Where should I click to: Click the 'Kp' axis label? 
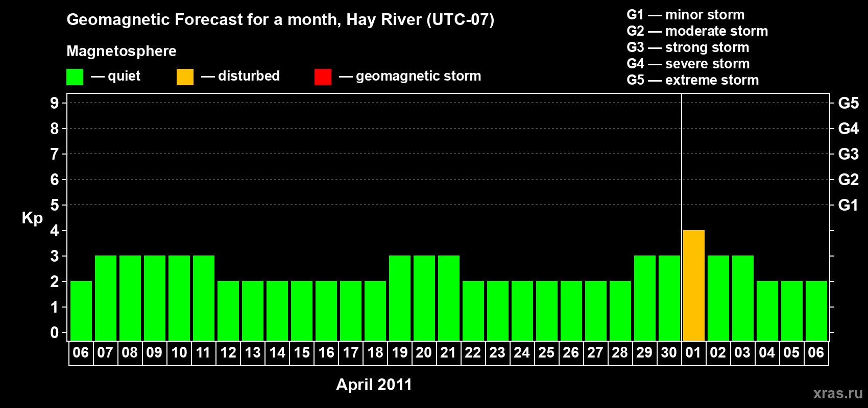point(32,218)
